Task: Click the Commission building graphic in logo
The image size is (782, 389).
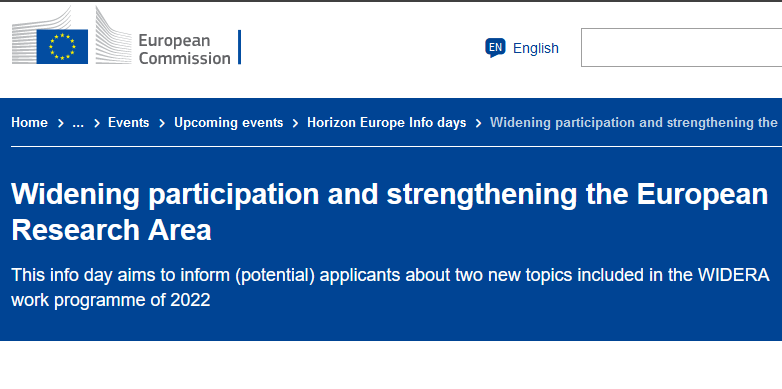Action: tap(113, 35)
